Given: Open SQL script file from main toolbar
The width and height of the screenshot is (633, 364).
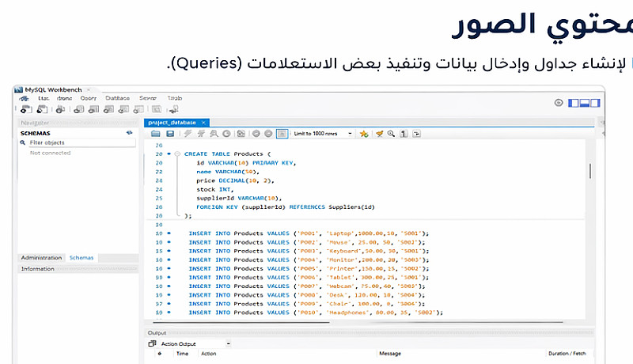Looking at the screenshot, I should [42, 109].
